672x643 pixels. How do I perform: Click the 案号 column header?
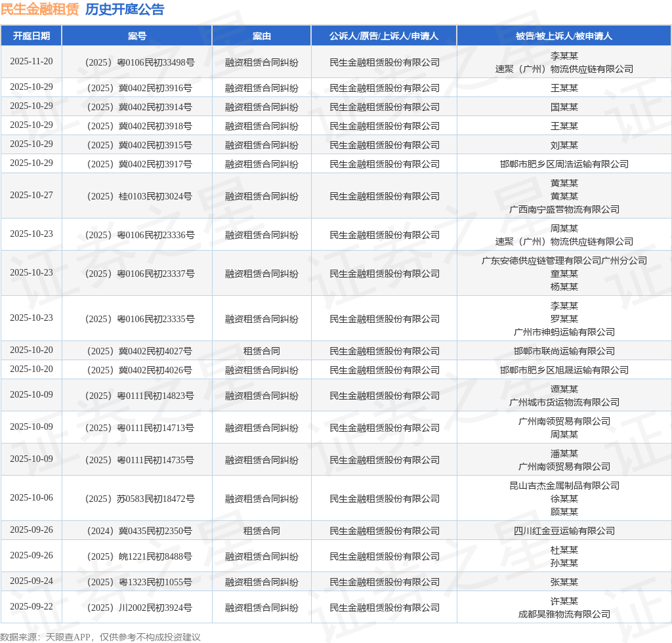137,36
